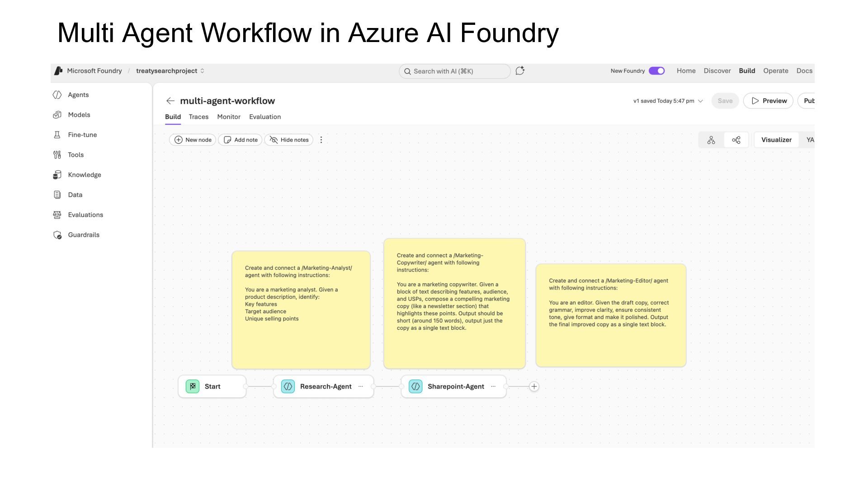Click the AI chat sparkle icon
This screenshot has width=868, height=488.
(520, 71)
